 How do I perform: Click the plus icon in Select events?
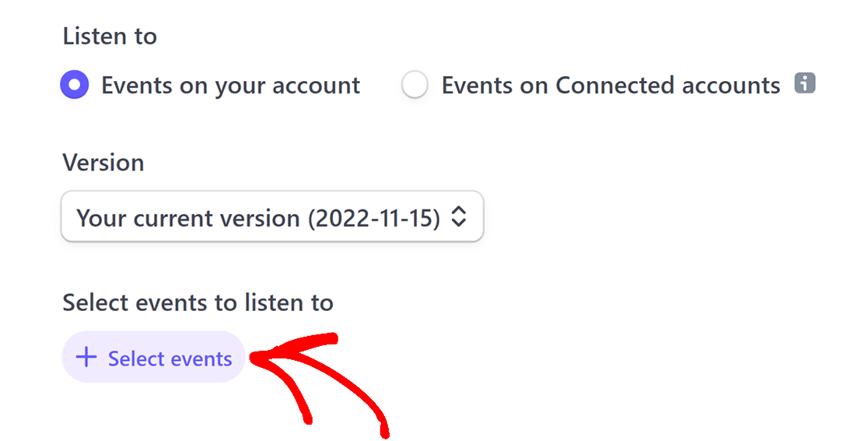pos(86,358)
